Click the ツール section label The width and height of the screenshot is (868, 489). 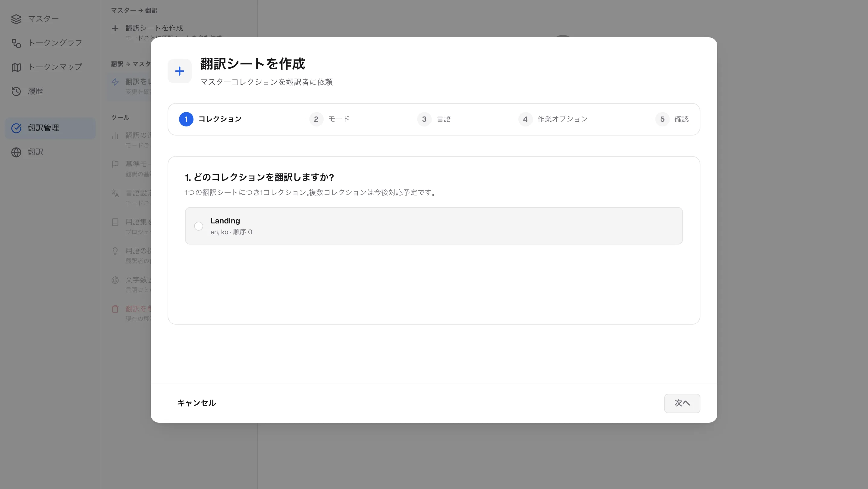[120, 117]
